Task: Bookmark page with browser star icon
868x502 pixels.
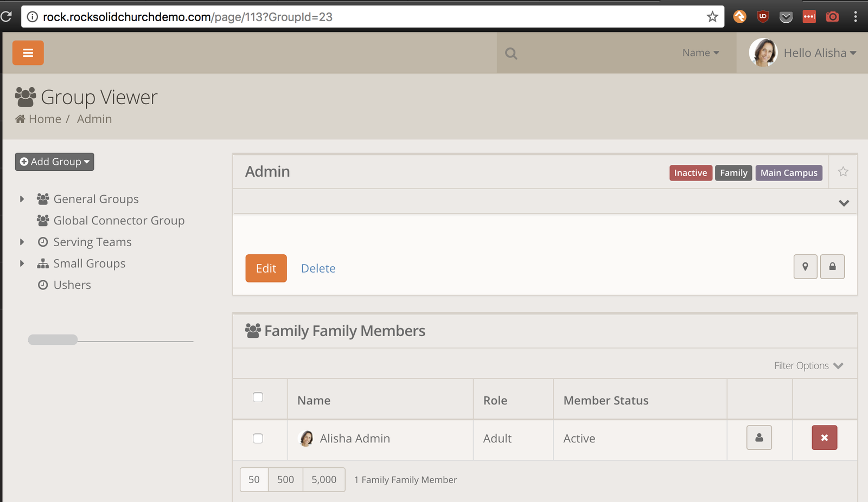Action: pyautogui.click(x=712, y=17)
